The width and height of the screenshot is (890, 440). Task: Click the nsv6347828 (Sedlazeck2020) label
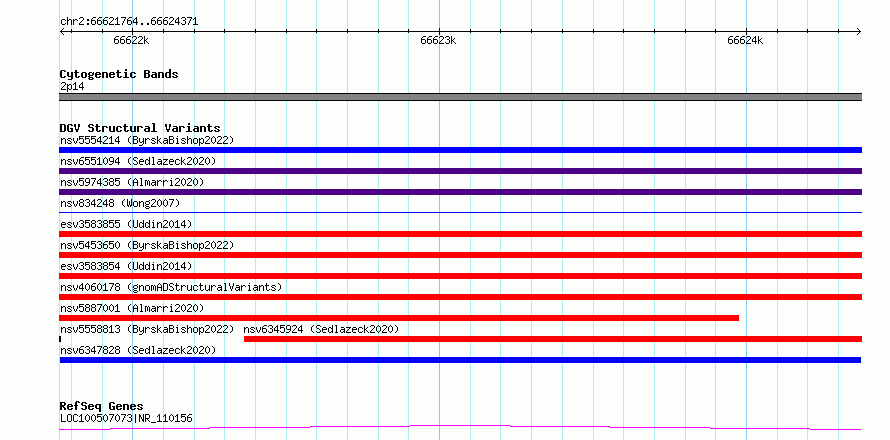(x=138, y=350)
